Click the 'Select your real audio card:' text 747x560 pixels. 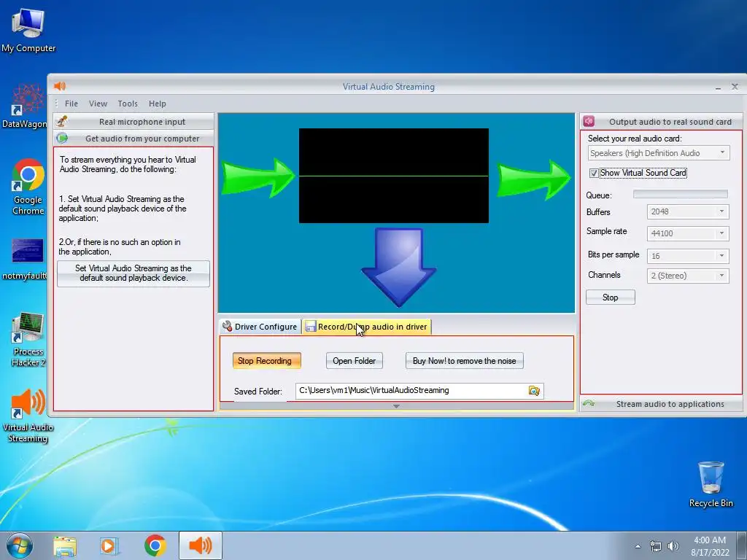(635, 139)
